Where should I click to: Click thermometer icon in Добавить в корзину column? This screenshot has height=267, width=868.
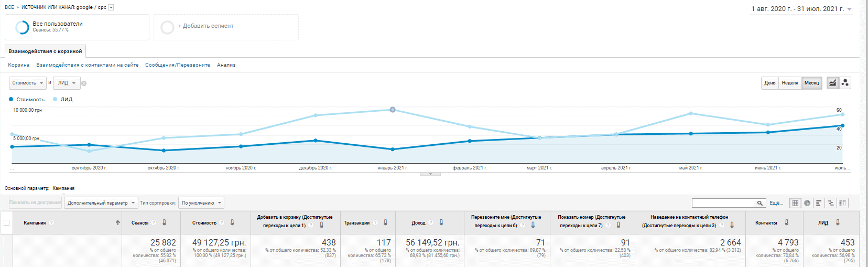[321, 225]
